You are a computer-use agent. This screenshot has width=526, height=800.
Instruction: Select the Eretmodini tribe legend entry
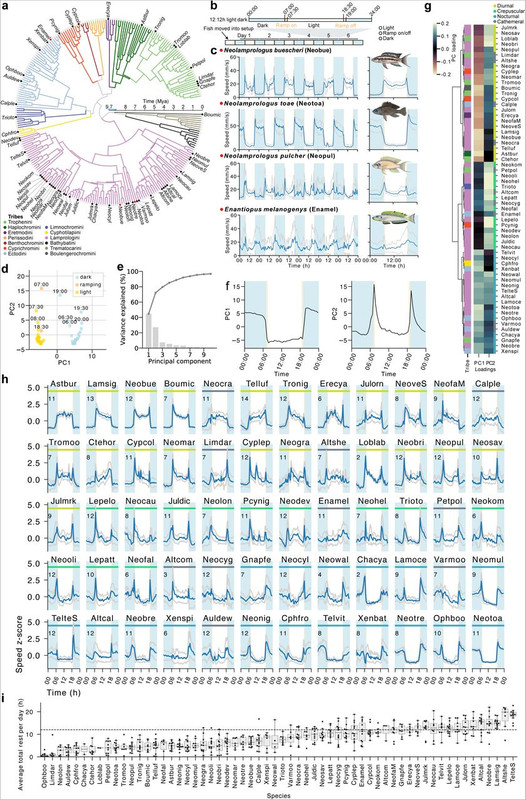(x=17, y=233)
